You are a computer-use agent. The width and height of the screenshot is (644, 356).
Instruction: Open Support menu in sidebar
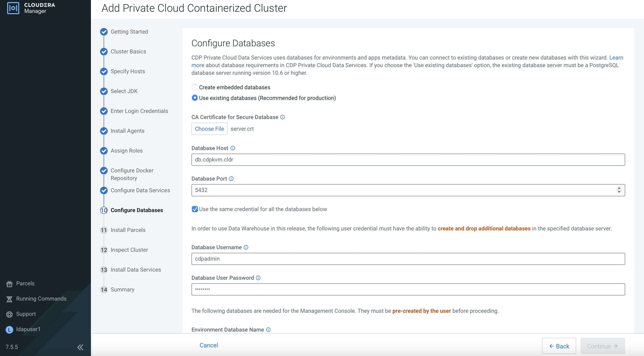[x=26, y=314]
